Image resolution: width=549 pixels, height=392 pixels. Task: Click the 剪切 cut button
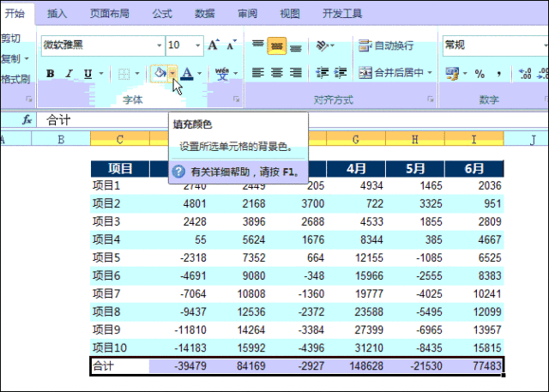click(x=10, y=38)
